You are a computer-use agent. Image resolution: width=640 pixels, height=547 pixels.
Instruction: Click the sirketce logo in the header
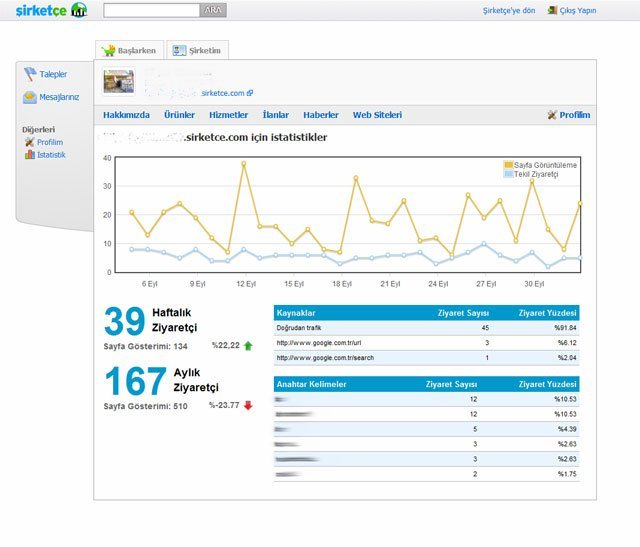45,10
